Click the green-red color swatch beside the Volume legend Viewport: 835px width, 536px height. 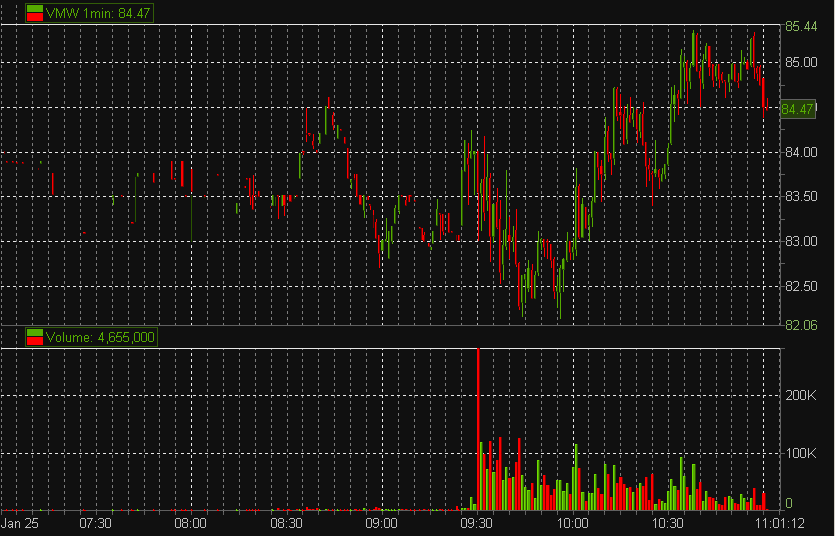tap(35, 337)
